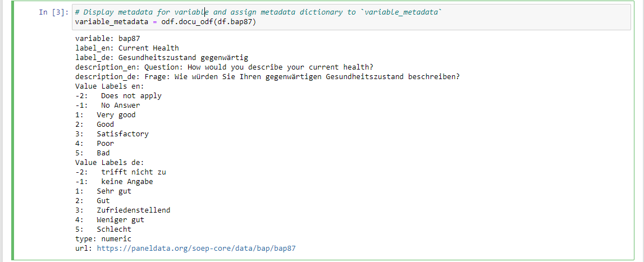Click the 'label_de: Gesundheitszustand gegenwärtig' line

coord(161,57)
